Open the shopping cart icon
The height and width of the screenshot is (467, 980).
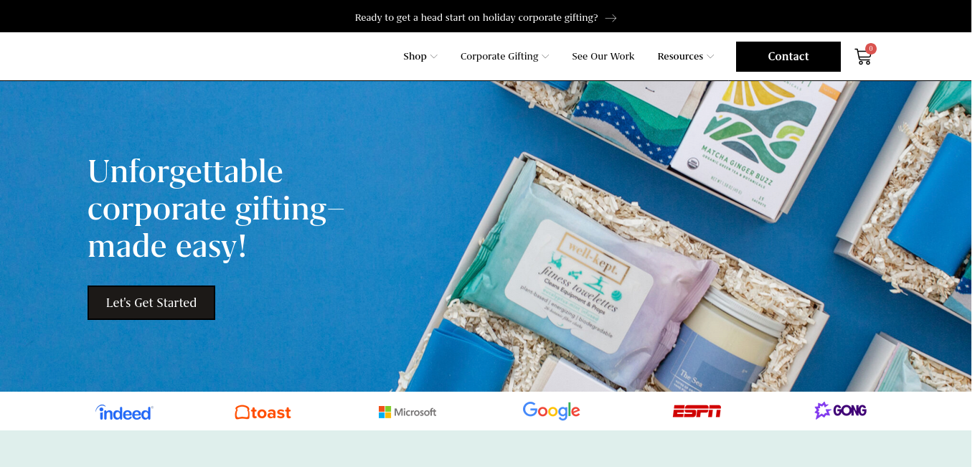click(863, 57)
